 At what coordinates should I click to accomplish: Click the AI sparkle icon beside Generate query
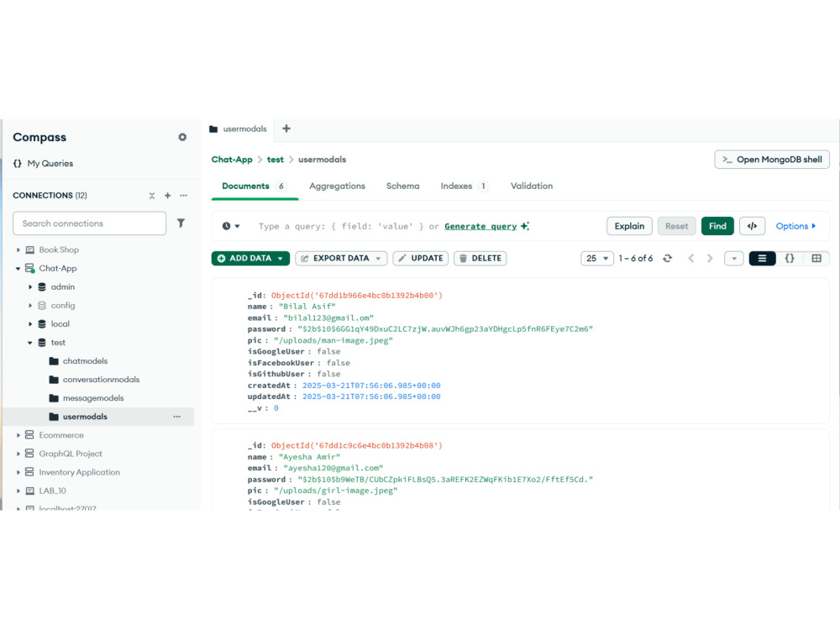click(x=525, y=226)
